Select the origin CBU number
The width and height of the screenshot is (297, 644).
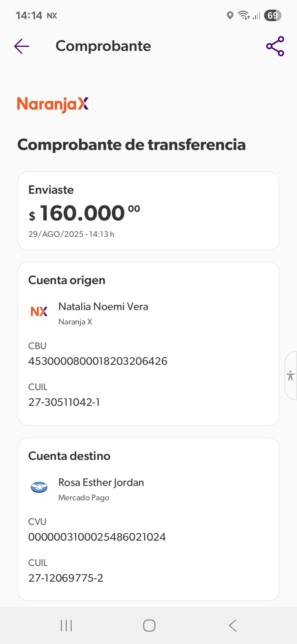tap(98, 361)
